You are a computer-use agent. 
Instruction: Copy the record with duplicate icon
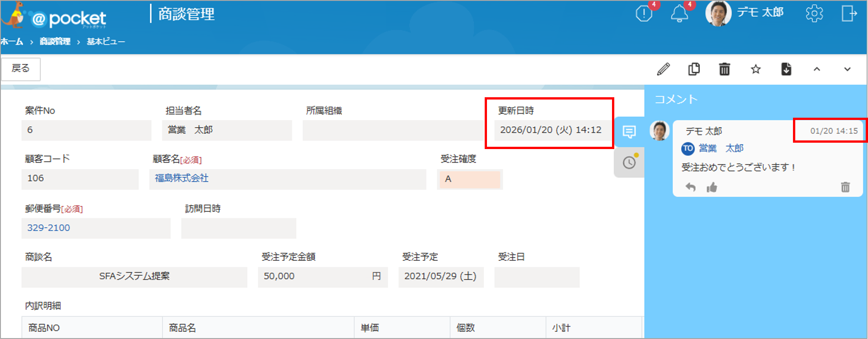click(694, 69)
